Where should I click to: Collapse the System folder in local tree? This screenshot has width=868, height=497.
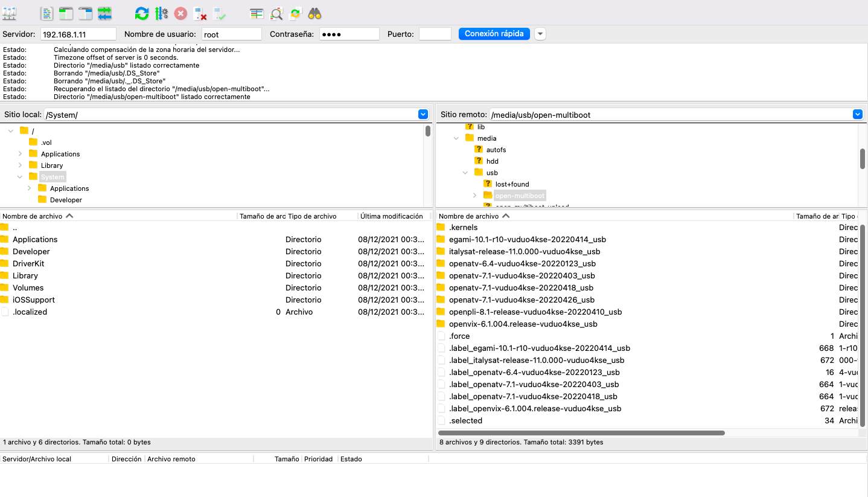(20, 177)
